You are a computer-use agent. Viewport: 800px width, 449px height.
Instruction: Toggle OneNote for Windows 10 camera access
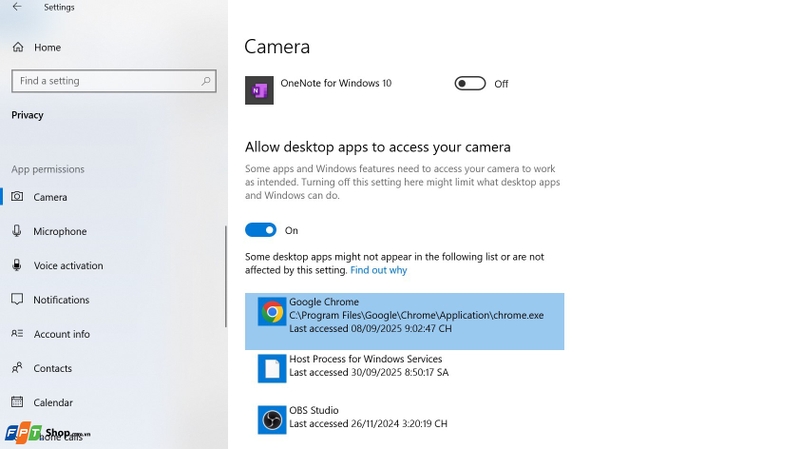[x=470, y=83]
